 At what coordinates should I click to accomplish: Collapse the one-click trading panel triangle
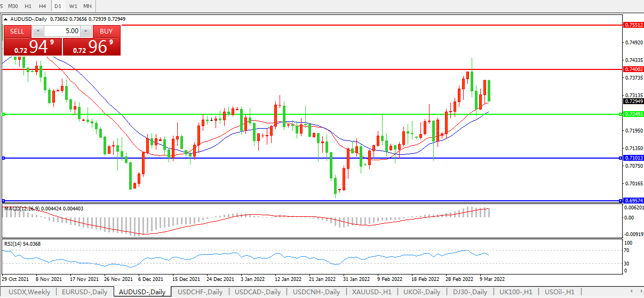click(x=6, y=19)
